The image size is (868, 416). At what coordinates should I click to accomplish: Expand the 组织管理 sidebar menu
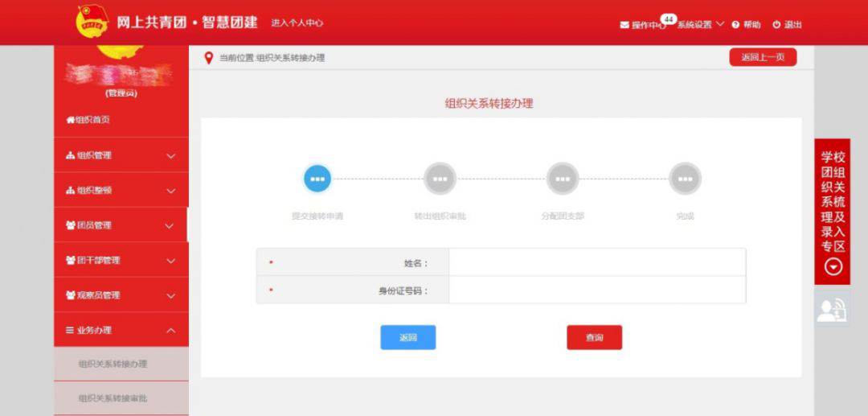(x=121, y=155)
